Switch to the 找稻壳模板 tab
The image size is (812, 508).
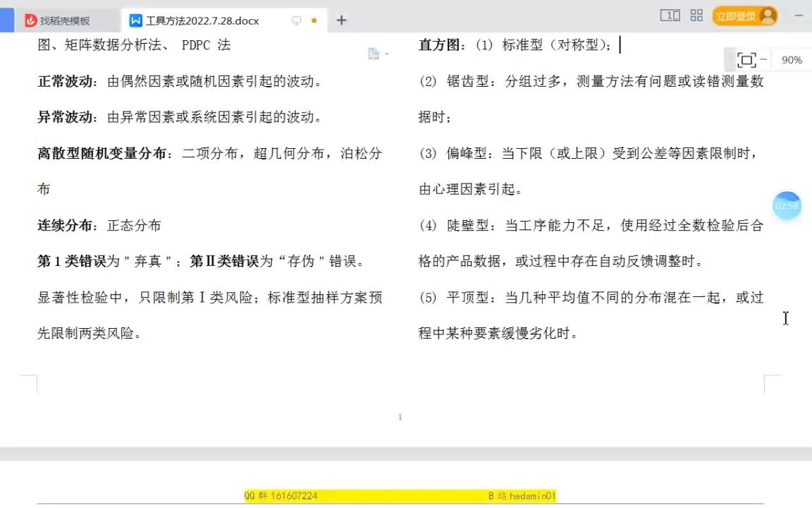tap(63, 20)
